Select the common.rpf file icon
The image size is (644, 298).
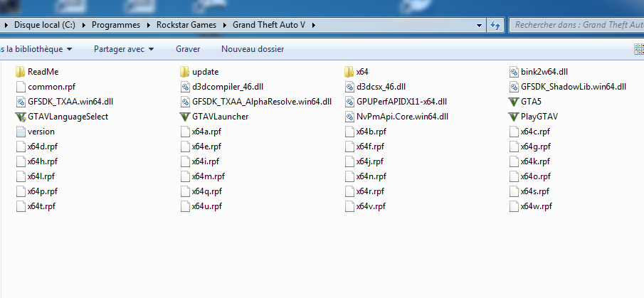[21, 87]
